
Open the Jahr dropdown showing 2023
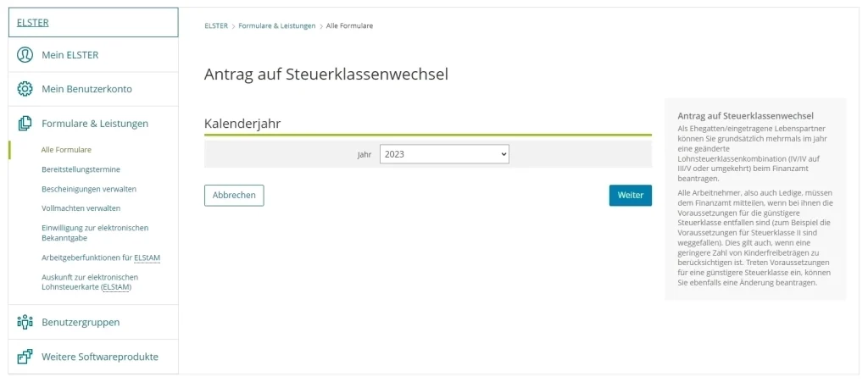(x=444, y=154)
